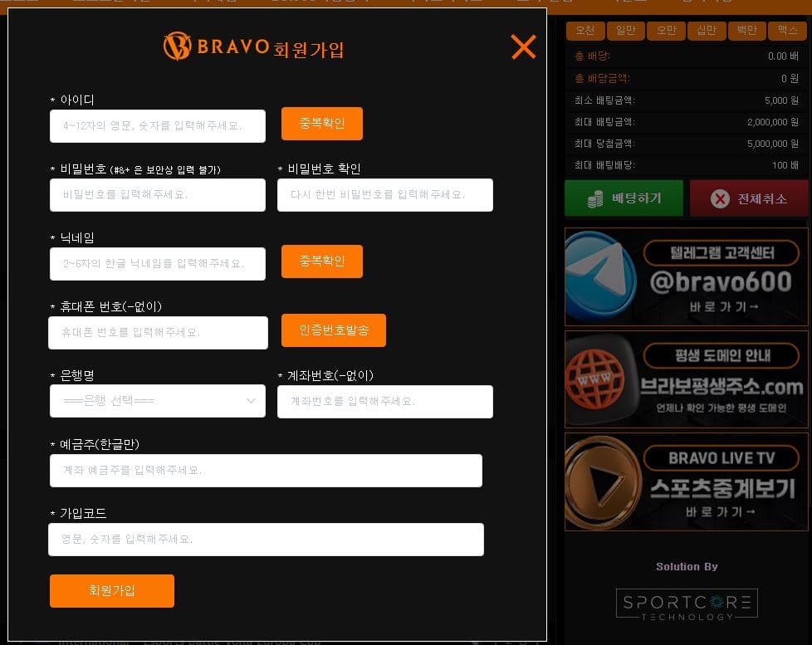Open the 은행 선택 dropdown
This screenshot has height=645, width=812.
pos(158,401)
